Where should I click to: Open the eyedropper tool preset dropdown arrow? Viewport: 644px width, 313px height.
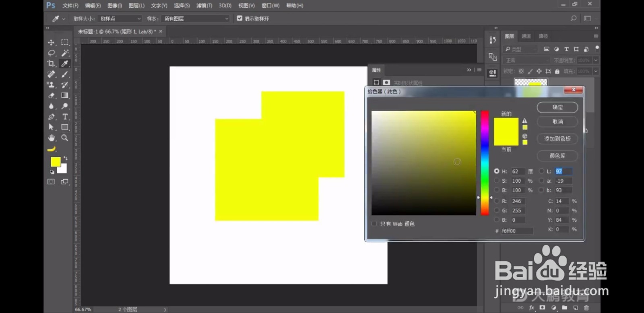63,19
